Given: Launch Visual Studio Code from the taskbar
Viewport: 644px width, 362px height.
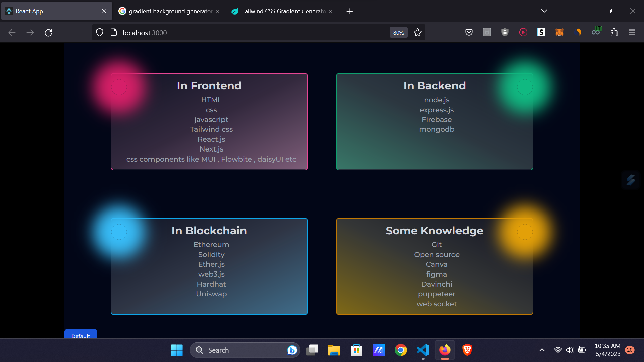Looking at the screenshot, I should point(423,350).
